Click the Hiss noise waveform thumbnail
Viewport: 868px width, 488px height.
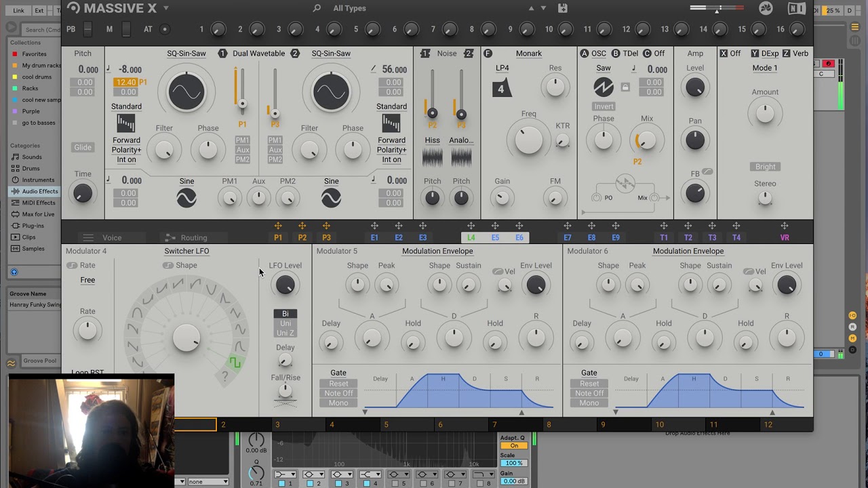(x=432, y=158)
